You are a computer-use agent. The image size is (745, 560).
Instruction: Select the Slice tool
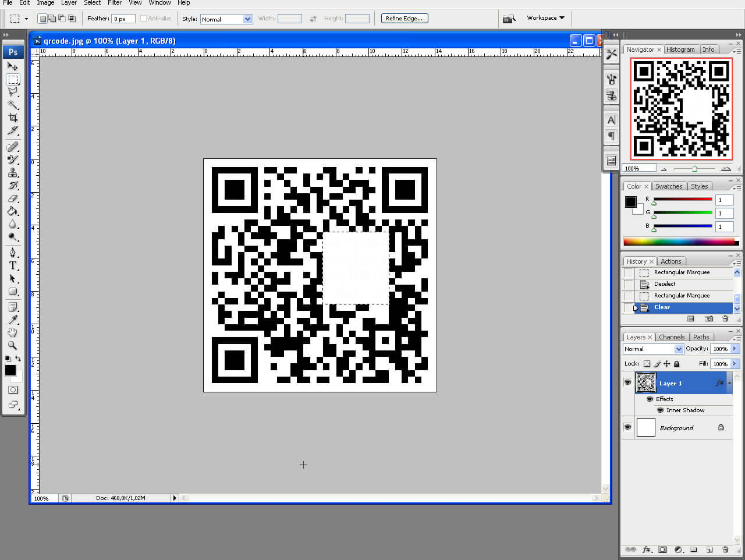(12, 130)
